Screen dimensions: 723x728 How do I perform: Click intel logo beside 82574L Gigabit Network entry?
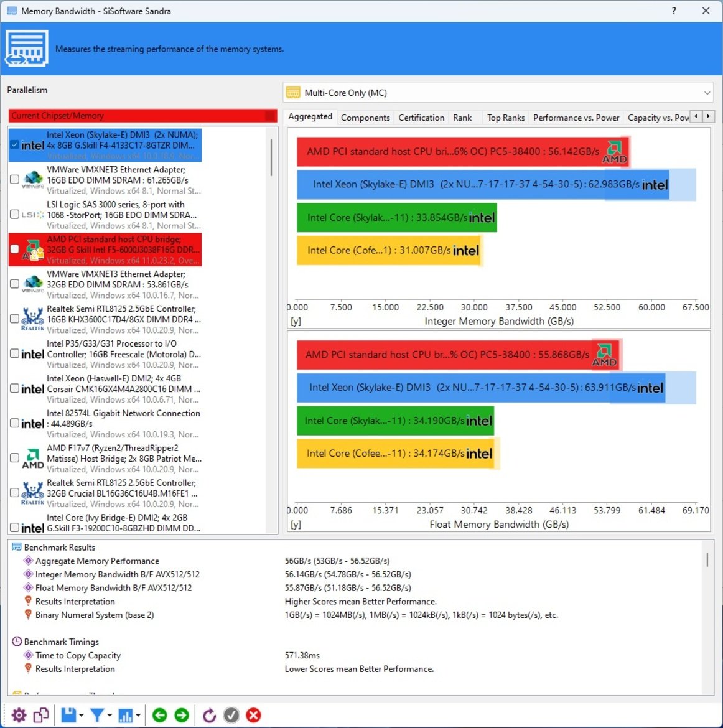pos(32,424)
